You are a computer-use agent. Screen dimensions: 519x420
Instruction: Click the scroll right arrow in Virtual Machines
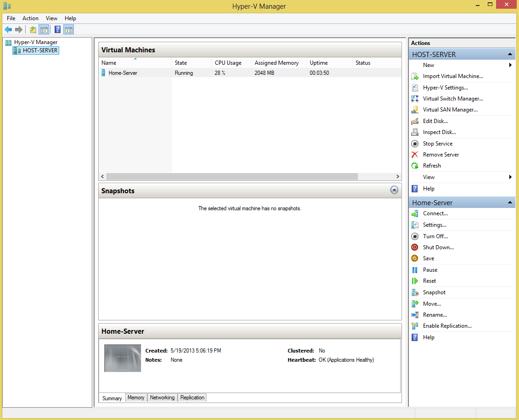coord(397,177)
